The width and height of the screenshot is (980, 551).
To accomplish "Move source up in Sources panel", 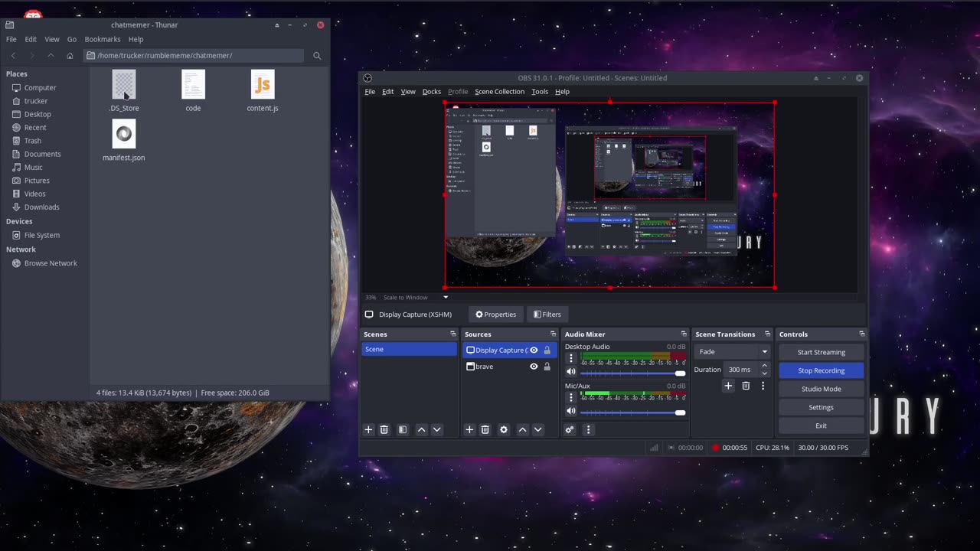I will click(x=522, y=430).
